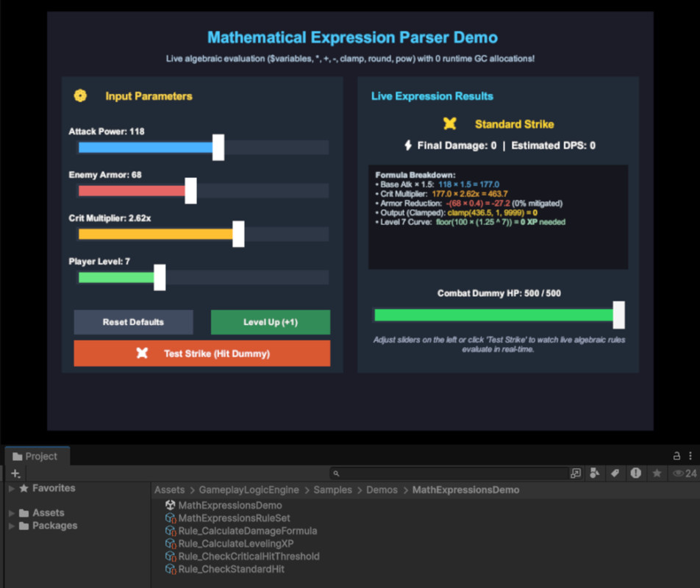
Task: Click the Project search input field
Action: tap(449, 473)
